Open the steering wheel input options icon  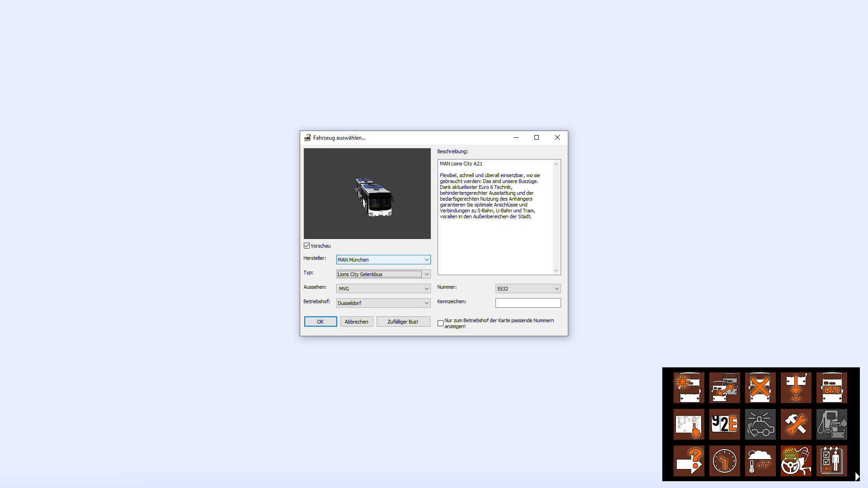point(796,461)
